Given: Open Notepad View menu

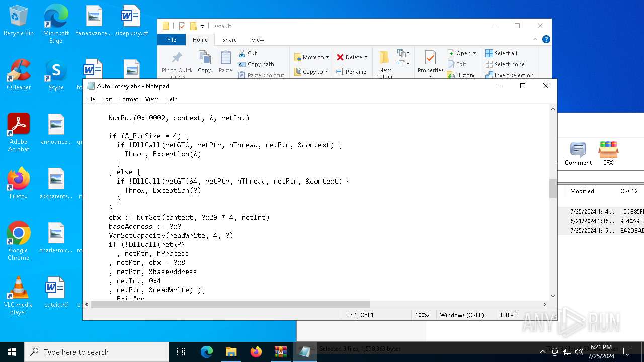Looking at the screenshot, I should click(x=151, y=99).
